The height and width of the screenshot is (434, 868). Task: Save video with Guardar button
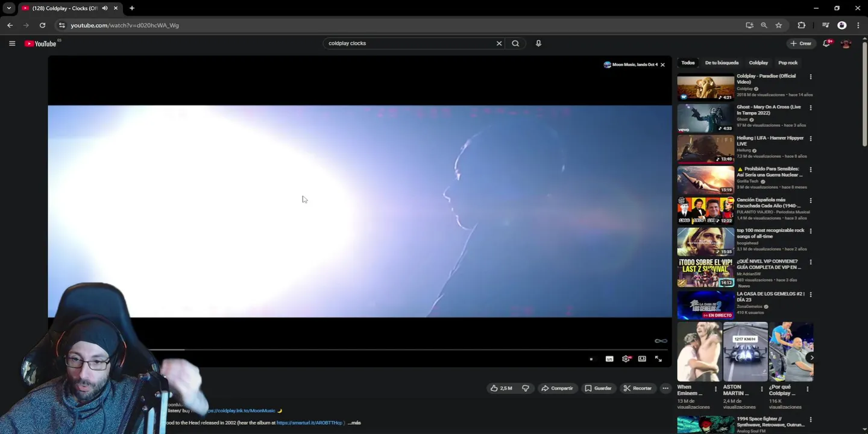point(598,388)
